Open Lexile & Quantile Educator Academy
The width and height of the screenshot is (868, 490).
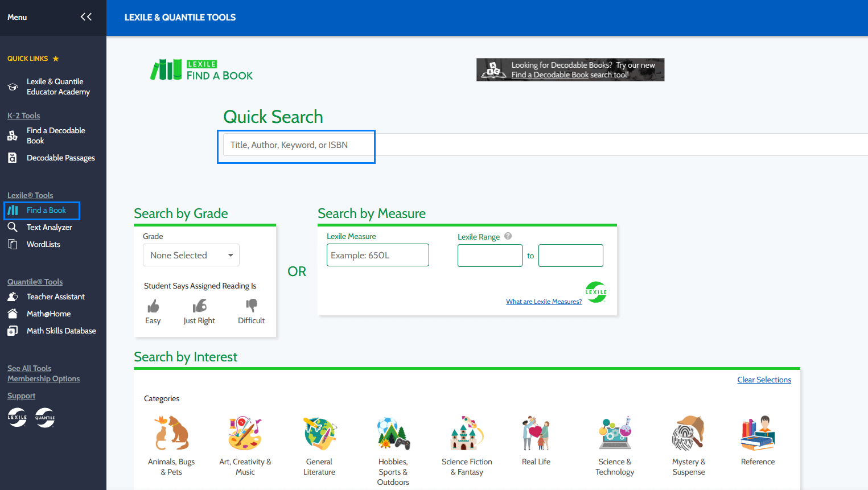(x=58, y=87)
